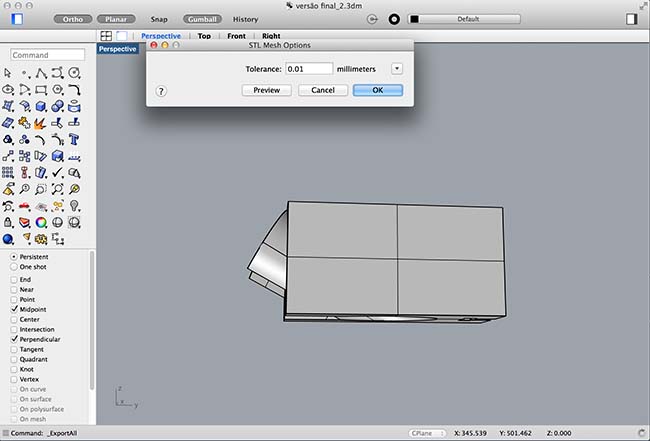Screen dimensions: 650x441
Task: Click the Command input field
Action: point(47,55)
